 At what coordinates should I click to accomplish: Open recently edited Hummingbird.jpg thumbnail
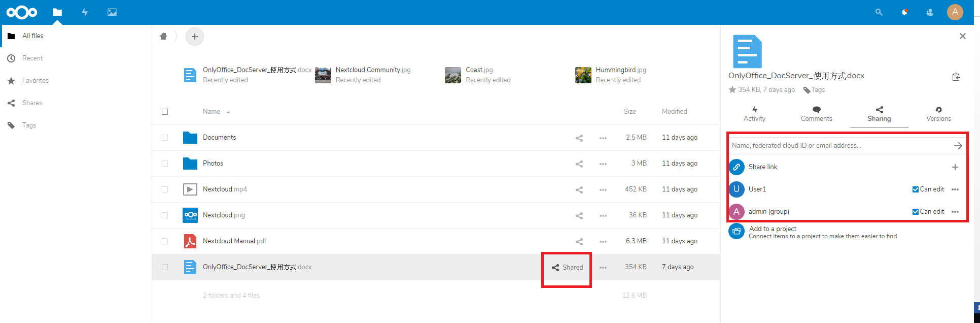point(583,75)
